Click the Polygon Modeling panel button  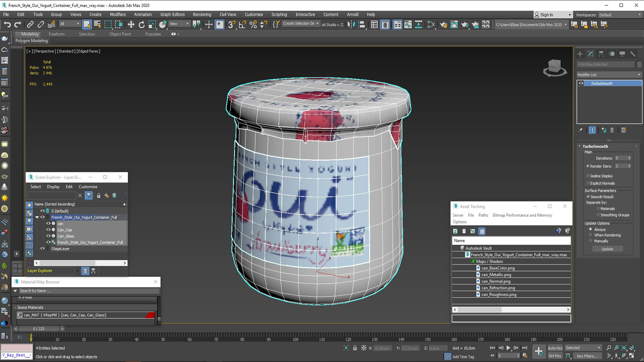coord(32,41)
